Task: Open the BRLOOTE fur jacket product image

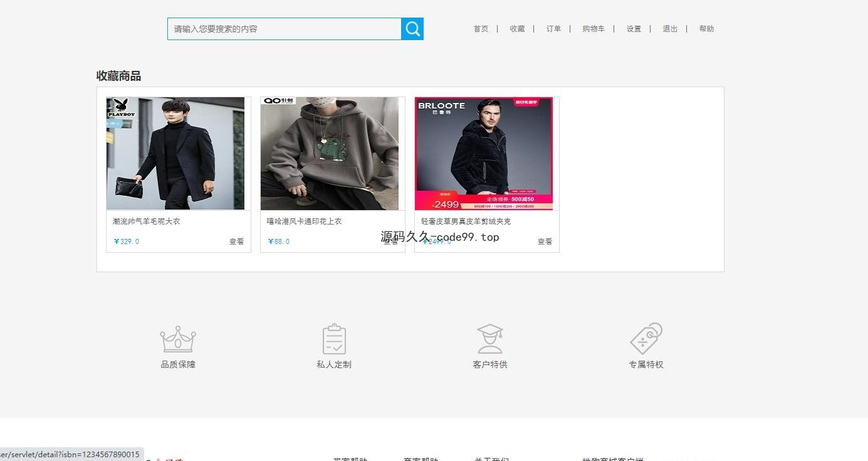Action: click(484, 154)
